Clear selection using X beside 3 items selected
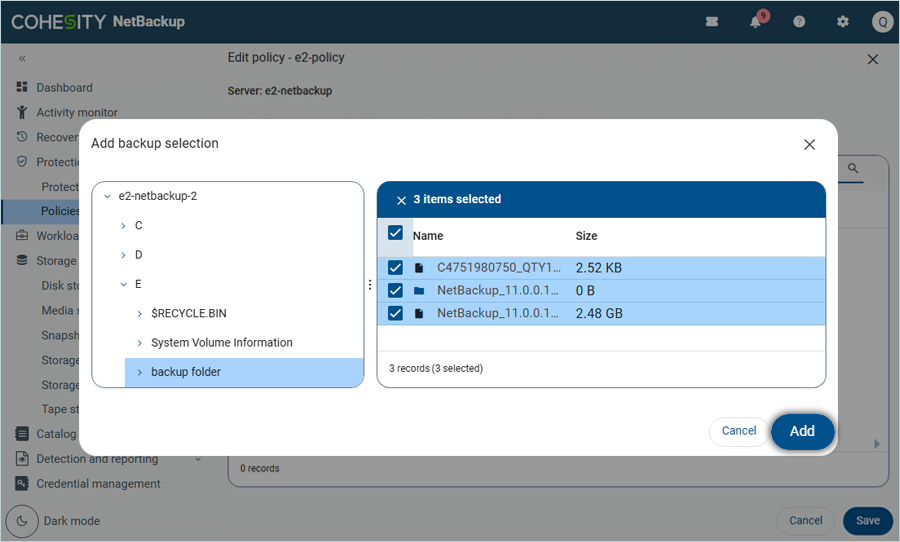 (401, 200)
